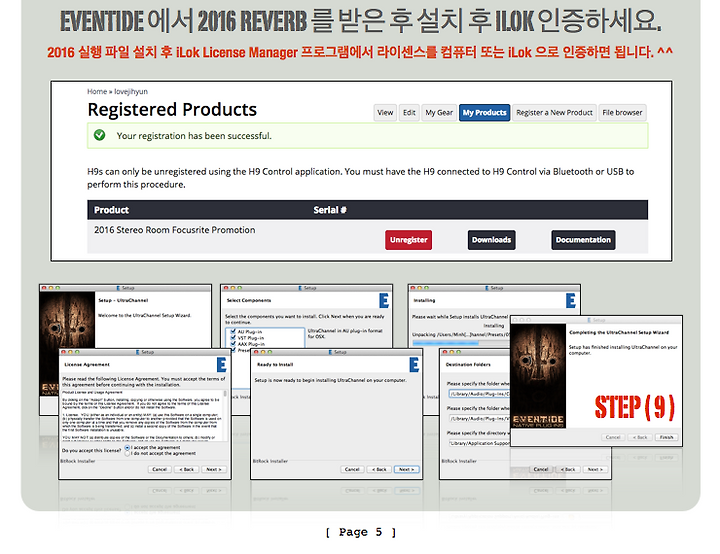
Task: Click the blue E logo in the Installing window
Action: tap(571, 301)
